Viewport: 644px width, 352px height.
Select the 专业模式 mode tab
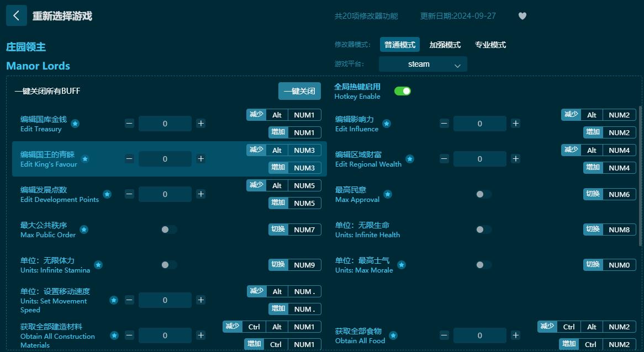(x=490, y=44)
